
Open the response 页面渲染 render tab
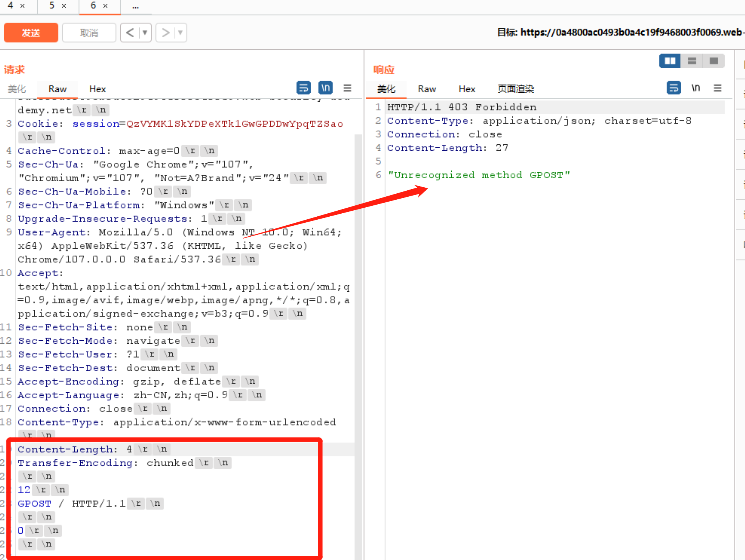click(516, 89)
